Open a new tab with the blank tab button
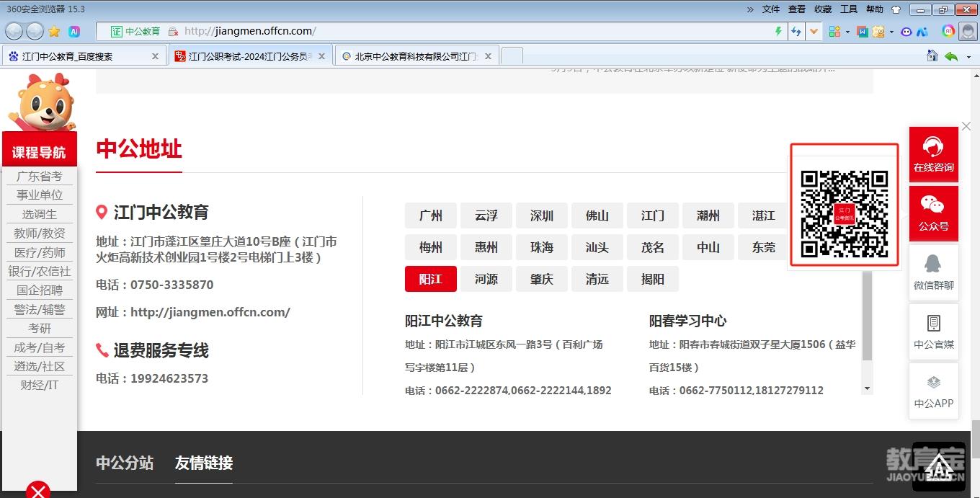 coord(512,55)
